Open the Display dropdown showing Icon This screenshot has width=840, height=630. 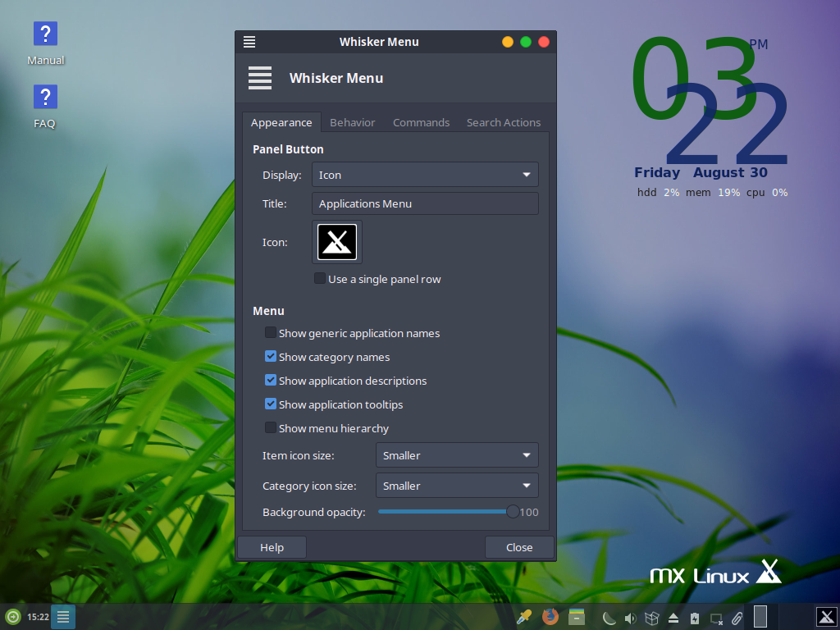[426, 175]
